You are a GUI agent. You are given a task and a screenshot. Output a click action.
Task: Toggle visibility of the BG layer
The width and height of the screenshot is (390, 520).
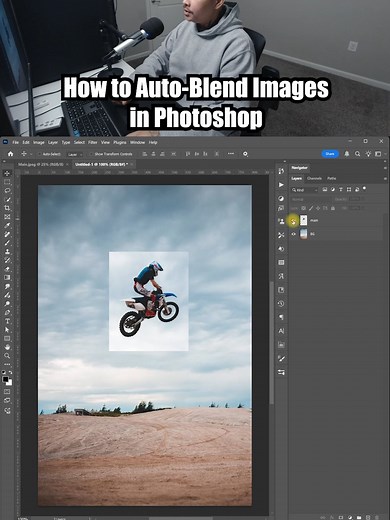coord(294,234)
